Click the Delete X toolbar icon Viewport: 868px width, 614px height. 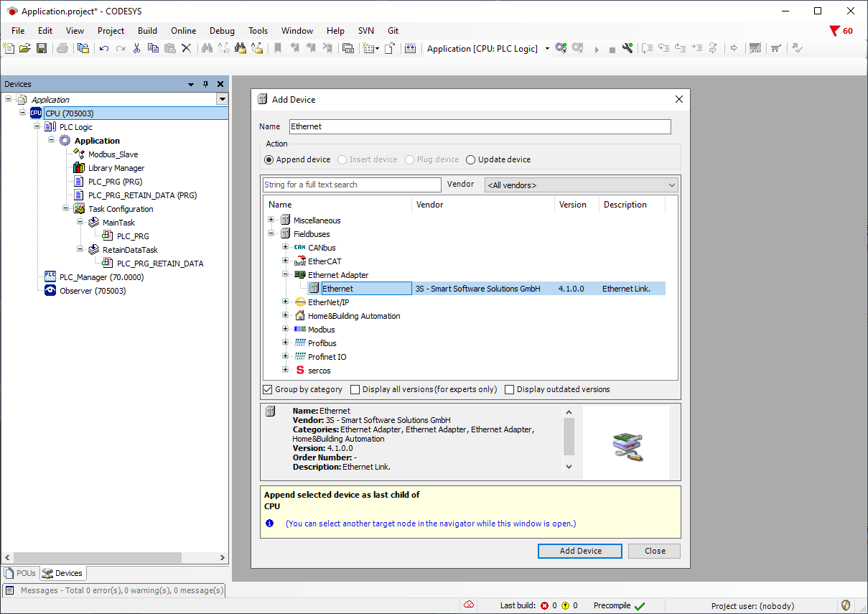point(186,48)
